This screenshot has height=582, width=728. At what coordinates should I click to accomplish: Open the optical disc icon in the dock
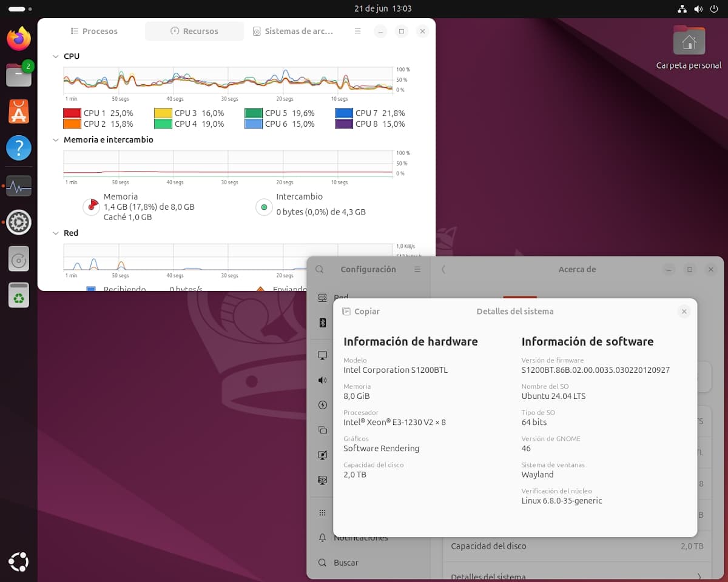19,260
